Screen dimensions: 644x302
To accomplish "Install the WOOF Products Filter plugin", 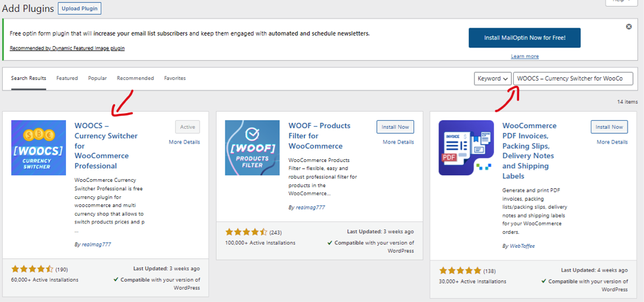I will coord(395,127).
